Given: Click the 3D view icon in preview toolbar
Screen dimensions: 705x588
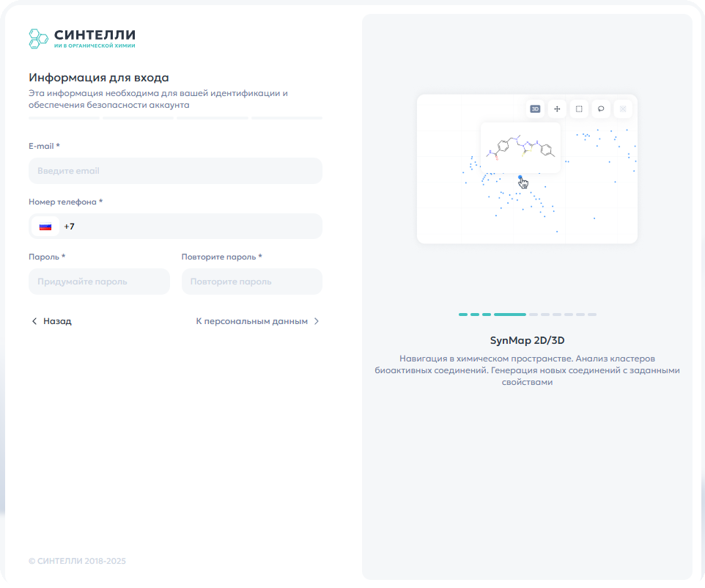Looking at the screenshot, I should (535, 109).
